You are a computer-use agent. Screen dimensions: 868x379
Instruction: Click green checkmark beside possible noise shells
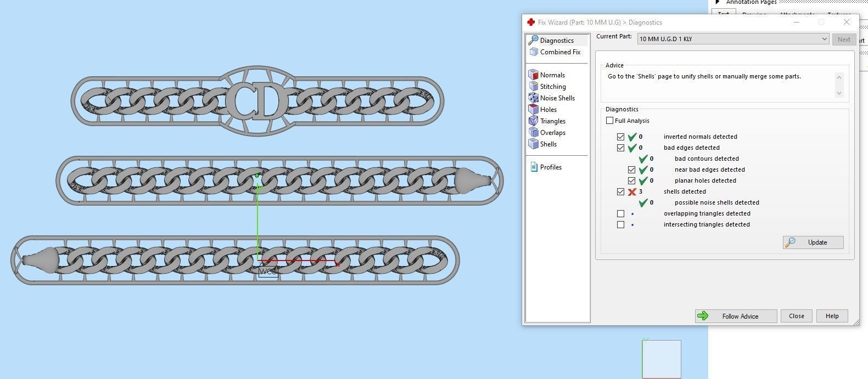(643, 202)
